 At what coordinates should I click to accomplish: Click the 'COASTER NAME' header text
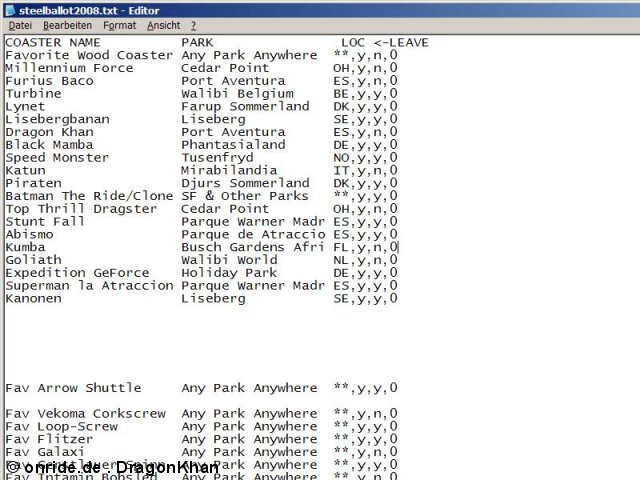coord(53,42)
